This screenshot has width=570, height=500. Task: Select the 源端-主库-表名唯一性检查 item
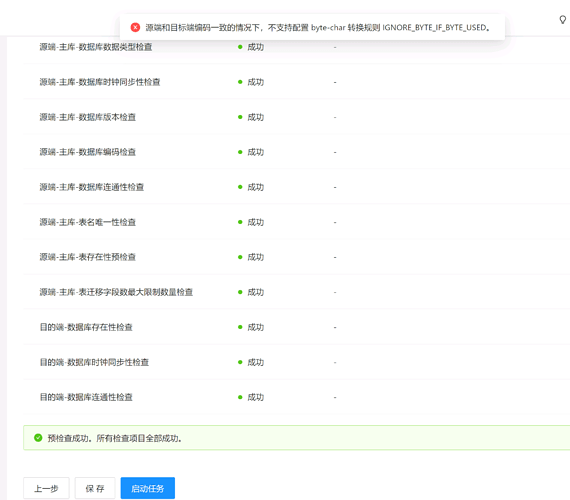pos(88,222)
